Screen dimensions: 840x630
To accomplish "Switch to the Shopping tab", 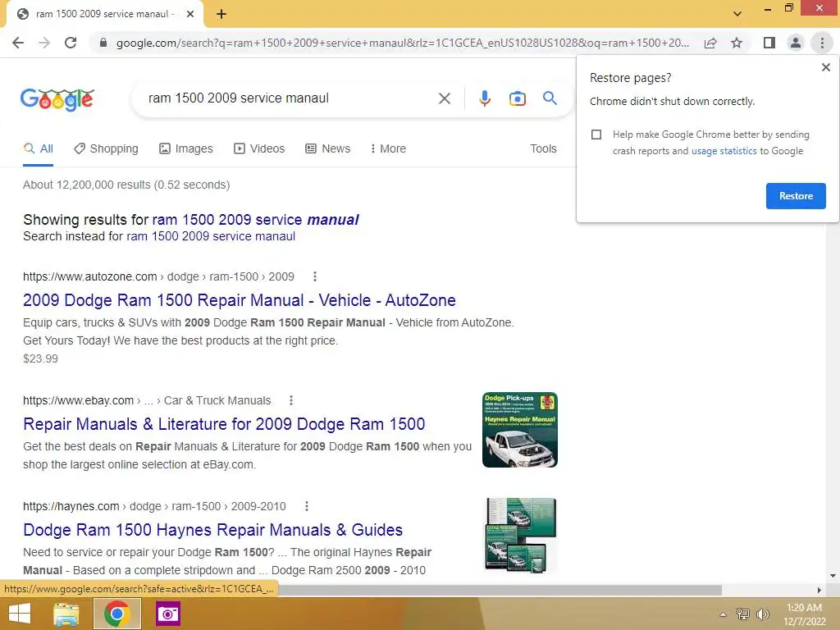I will point(106,149).
